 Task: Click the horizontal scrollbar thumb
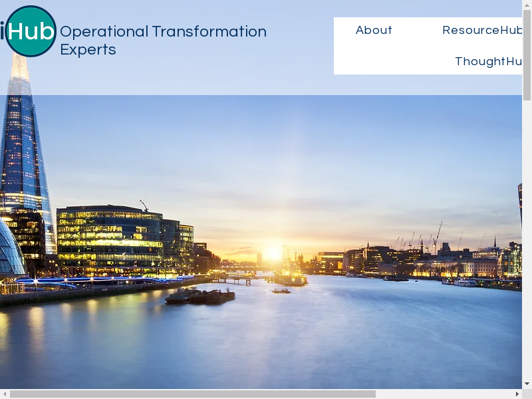193,394
